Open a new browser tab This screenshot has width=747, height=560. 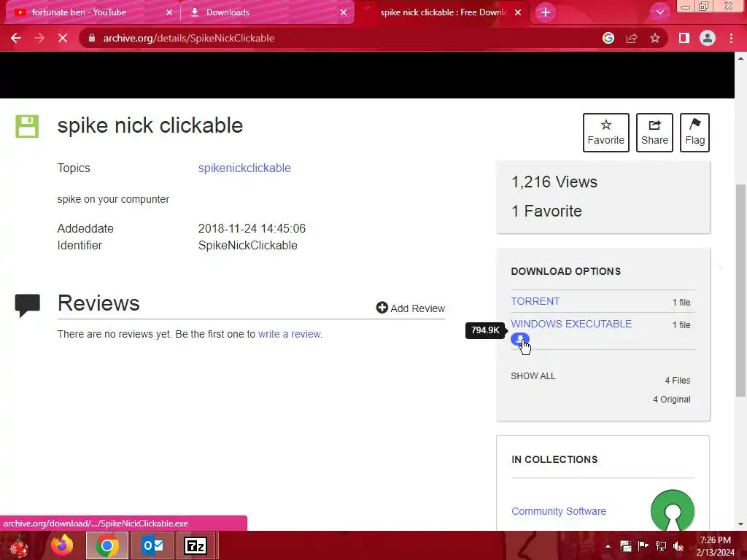click(x=546, y=12)
